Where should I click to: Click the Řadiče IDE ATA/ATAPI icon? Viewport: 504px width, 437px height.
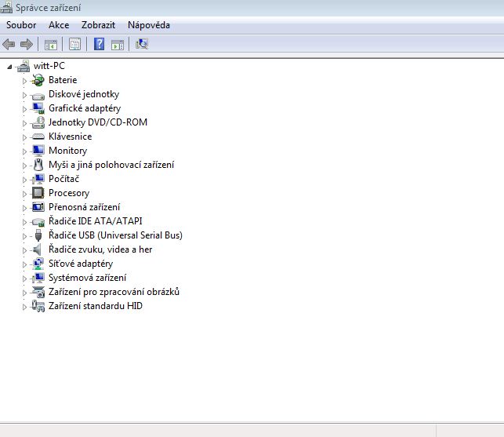(38, 222)
